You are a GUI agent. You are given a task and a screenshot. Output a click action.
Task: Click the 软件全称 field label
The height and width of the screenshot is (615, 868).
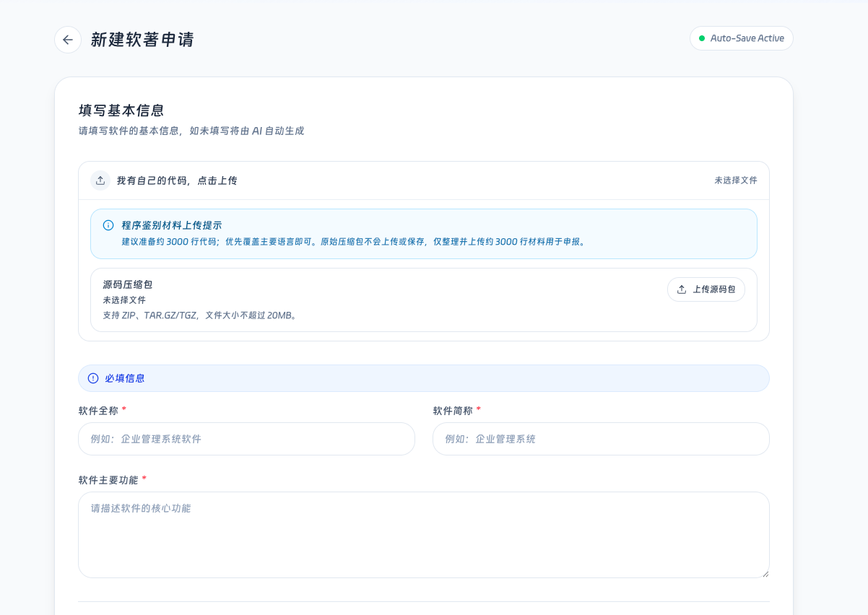[98, 411]
